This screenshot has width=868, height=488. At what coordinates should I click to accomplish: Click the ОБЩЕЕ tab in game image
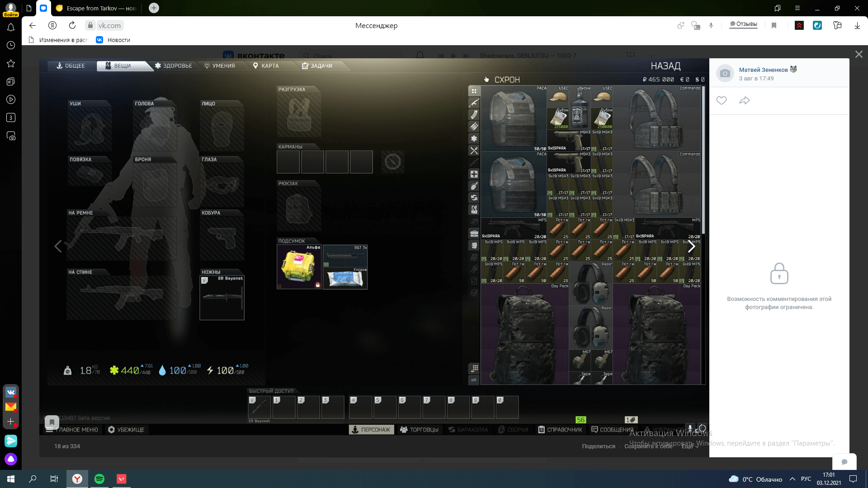click(x=71, y=66)
